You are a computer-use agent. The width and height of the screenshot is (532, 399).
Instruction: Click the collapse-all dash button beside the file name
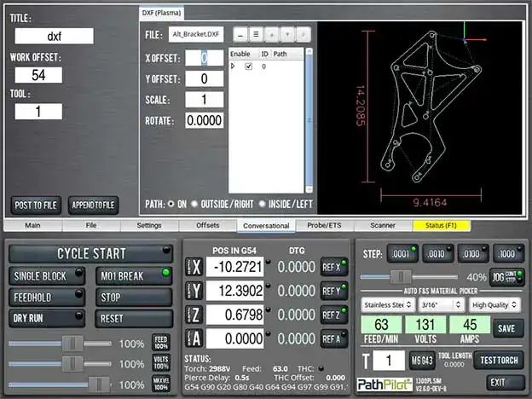pyautogui.click(x=240, y=35)
